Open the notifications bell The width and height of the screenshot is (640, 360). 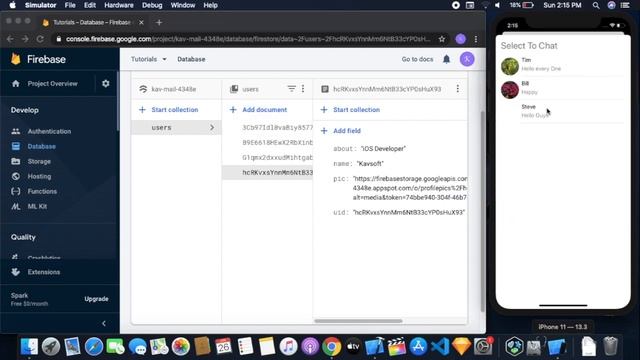(447, 59)
